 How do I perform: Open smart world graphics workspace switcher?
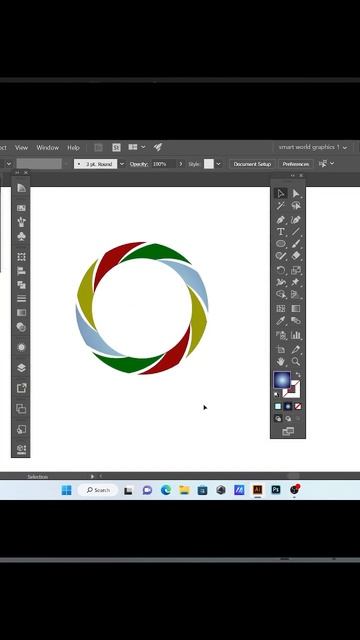[313, 147]
